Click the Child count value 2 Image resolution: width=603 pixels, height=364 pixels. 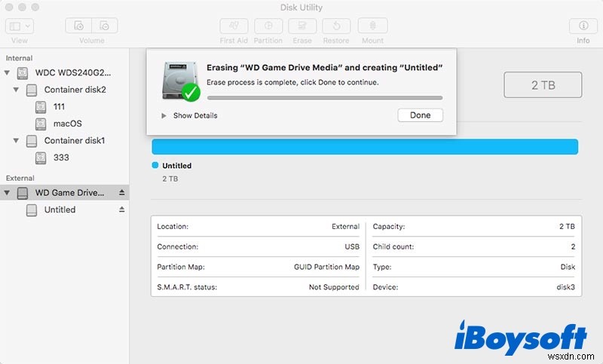click(x=573, y=246)
